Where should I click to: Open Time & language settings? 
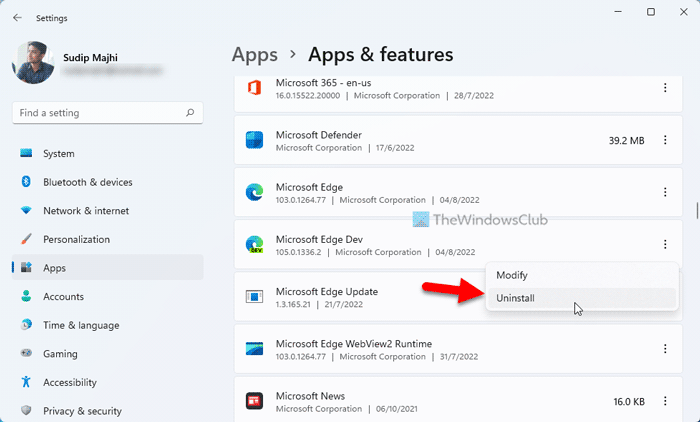point(108,325)
